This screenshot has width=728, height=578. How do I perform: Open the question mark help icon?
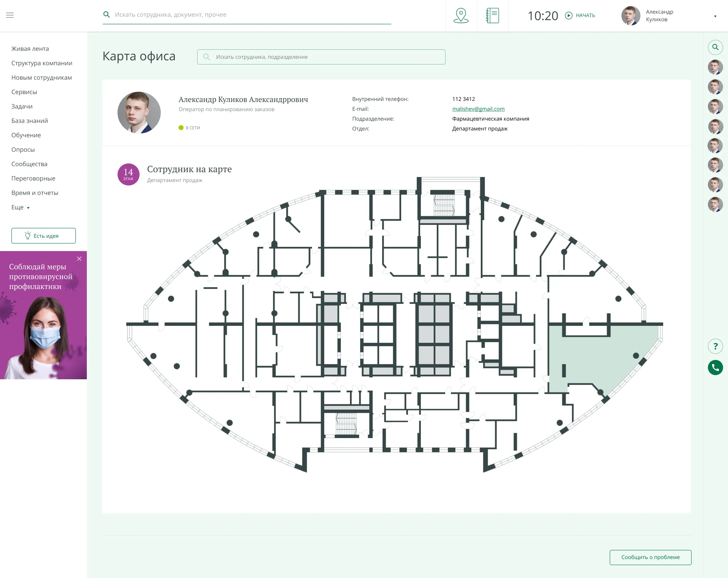point(715,346)
